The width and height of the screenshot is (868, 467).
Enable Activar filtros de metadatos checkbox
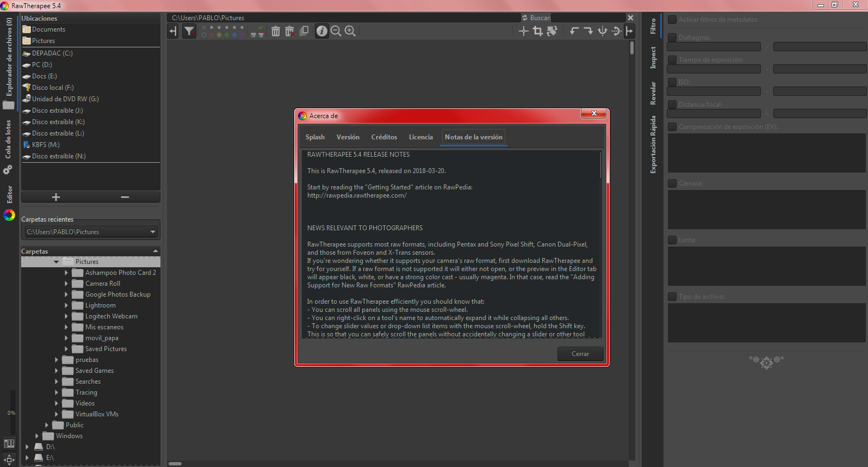click(672, 20)
